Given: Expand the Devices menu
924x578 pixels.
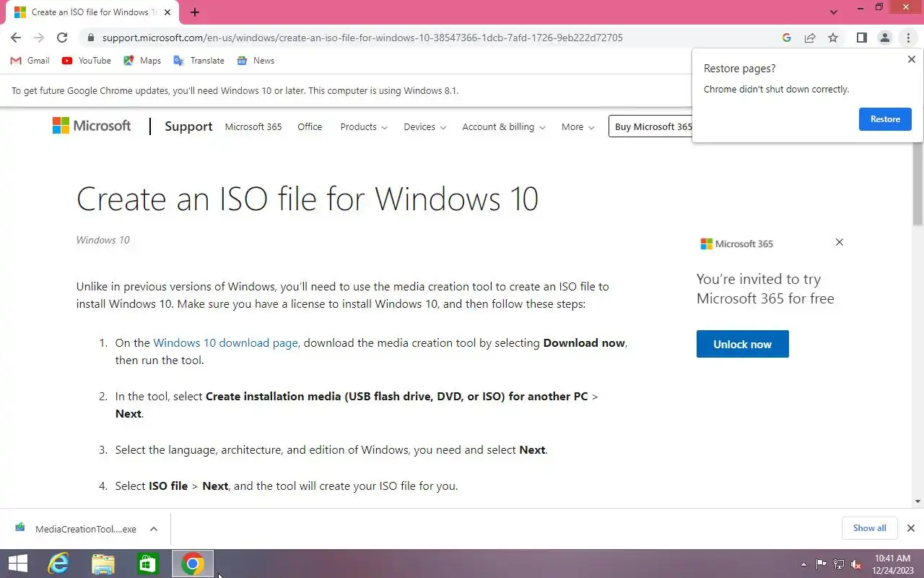Looking at the screenshot, I should click(425, 126).
